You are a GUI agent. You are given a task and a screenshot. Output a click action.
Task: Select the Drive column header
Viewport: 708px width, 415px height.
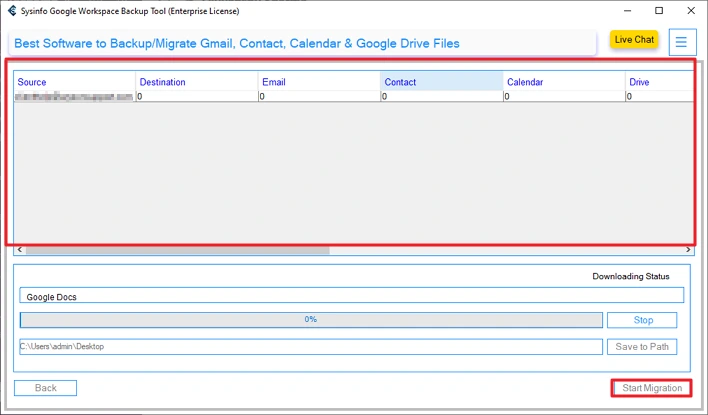[660, 82]
